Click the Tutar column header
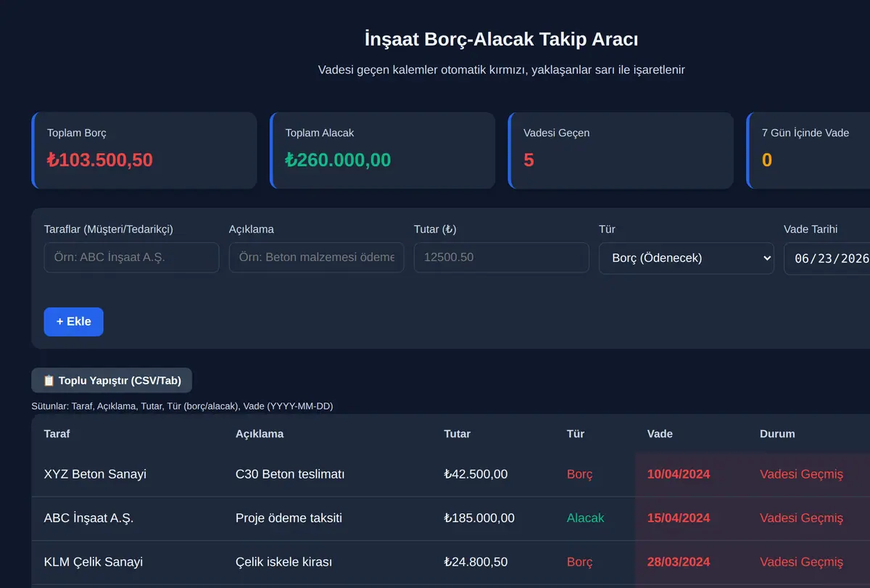This screenshot has width=870, height=588. [457, 434]
